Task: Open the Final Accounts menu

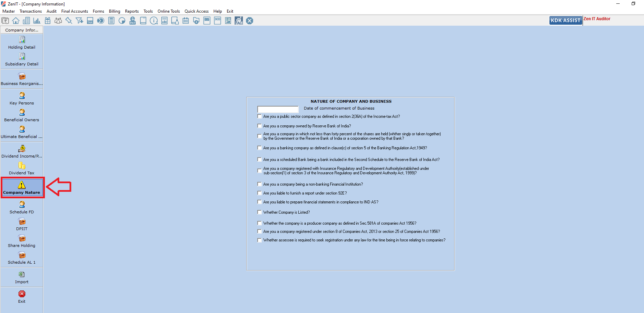Action: (x=75, y=11)
